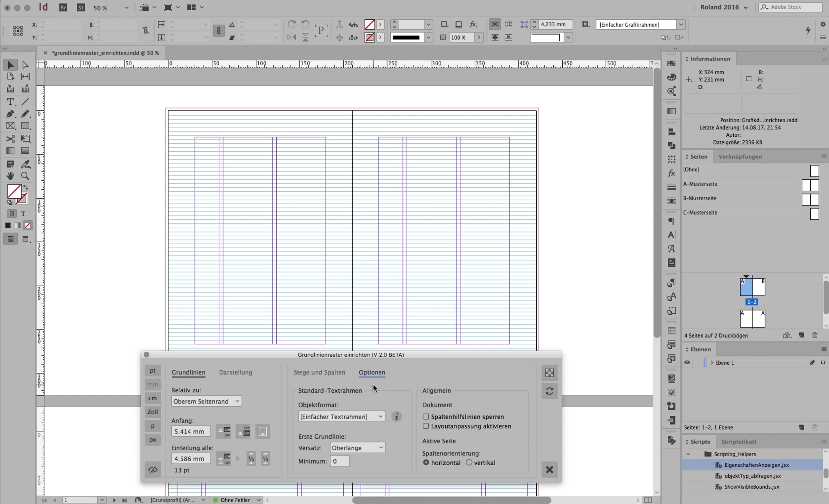The image size is (829, 504).
Task: Click the mm unit button
Action: click(153, 384)
